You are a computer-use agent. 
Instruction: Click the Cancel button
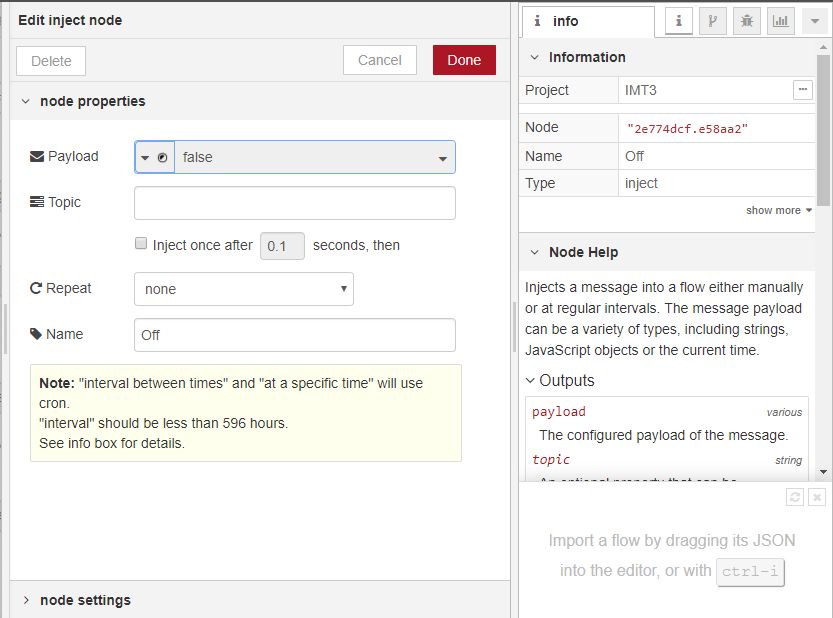(x=379, y=60)
